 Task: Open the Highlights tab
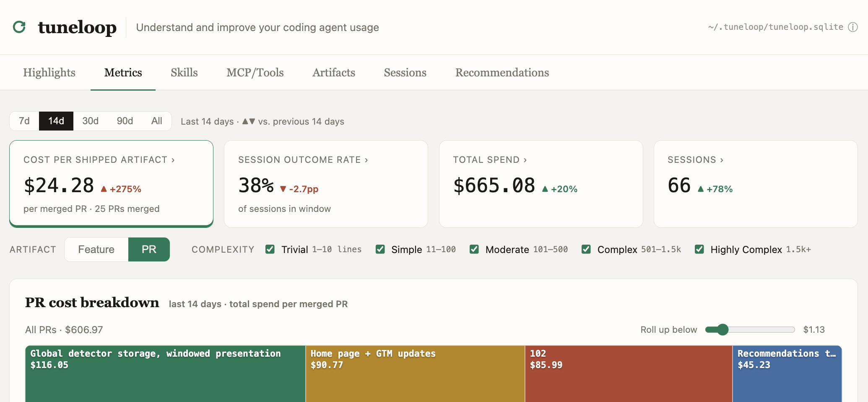click(49, 73)
